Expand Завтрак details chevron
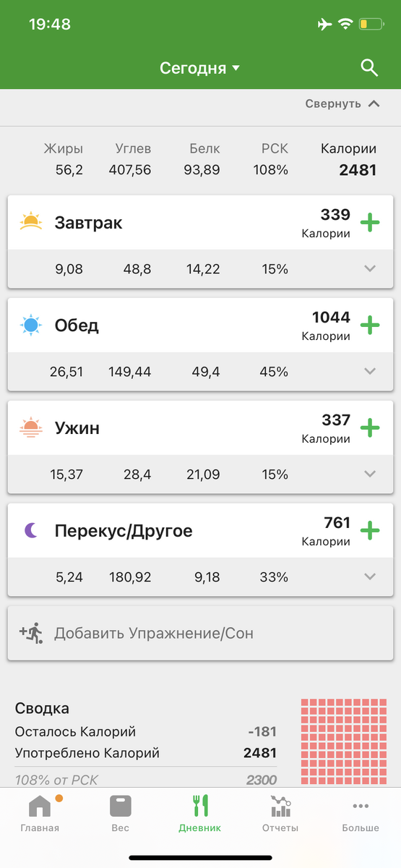 pyautogui.click(x=370, y=269)
